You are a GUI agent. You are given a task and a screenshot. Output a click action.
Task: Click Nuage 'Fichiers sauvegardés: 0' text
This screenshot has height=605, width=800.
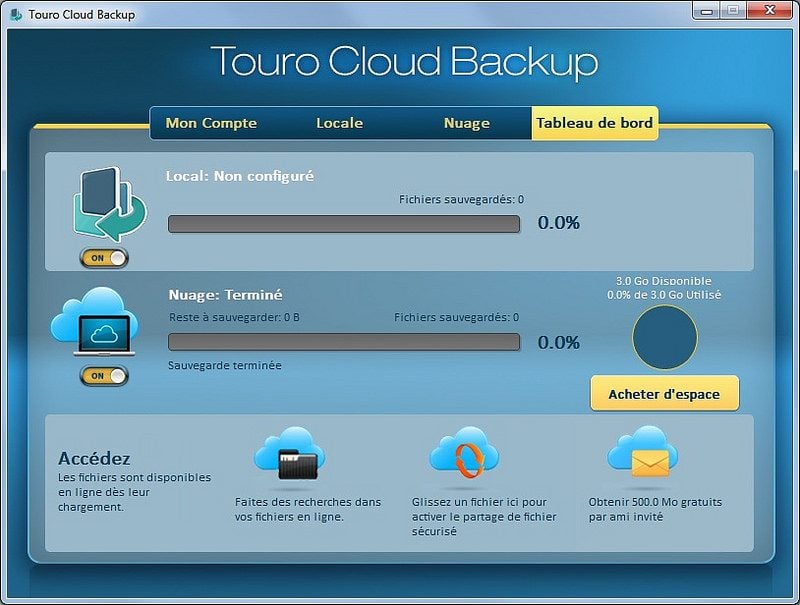456,317
